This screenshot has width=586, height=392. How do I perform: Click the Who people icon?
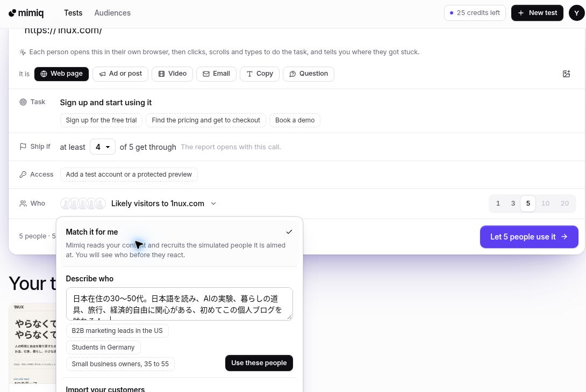23,204
